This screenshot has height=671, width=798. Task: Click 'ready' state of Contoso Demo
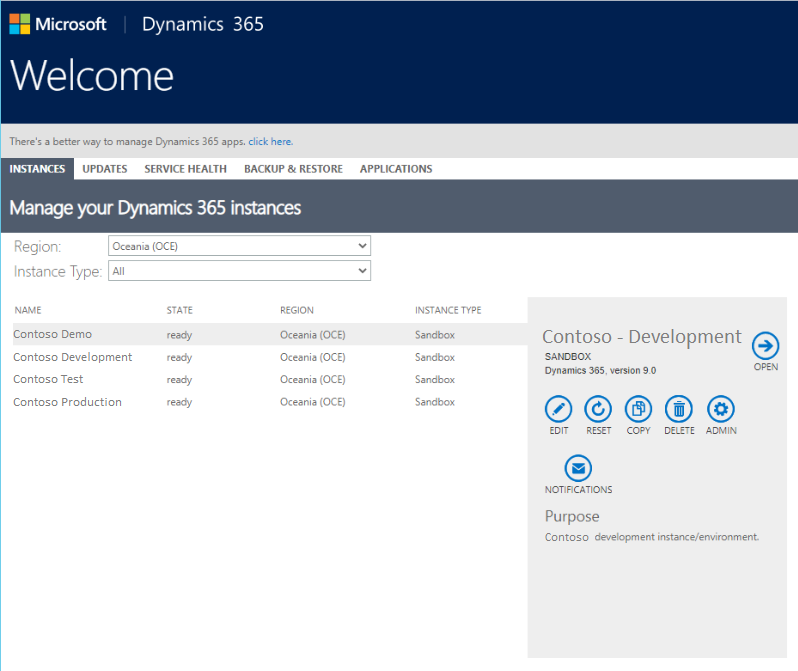click(179, 335)
